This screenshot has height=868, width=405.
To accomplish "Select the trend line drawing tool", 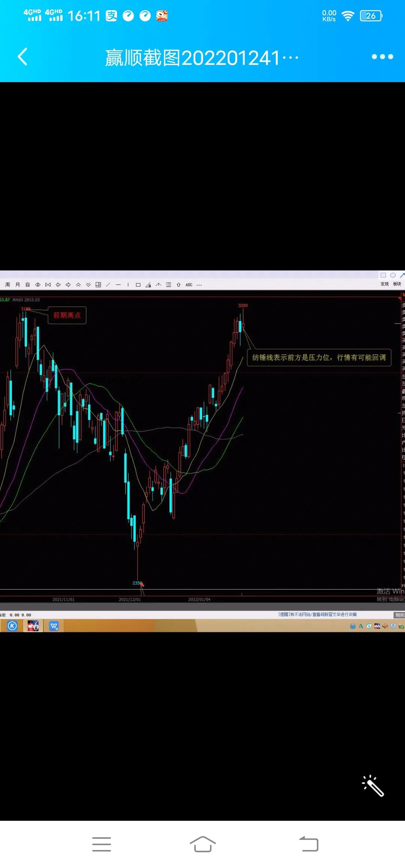I will click(108, 285).
